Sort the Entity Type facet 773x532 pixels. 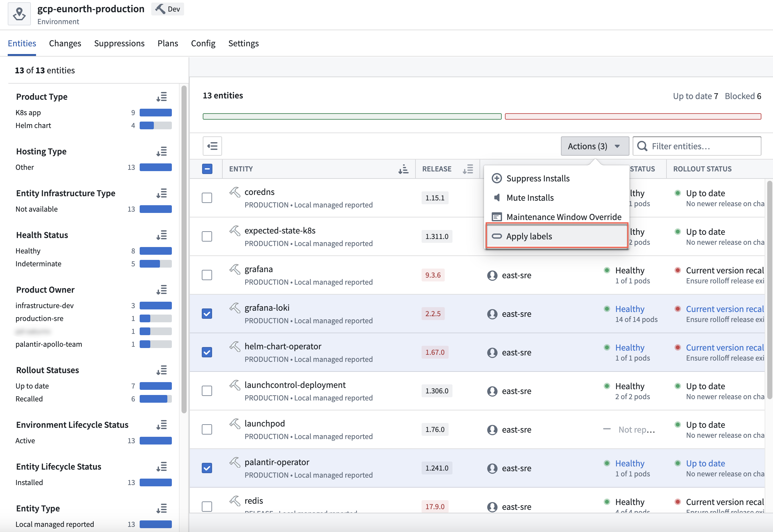[162, 509]
